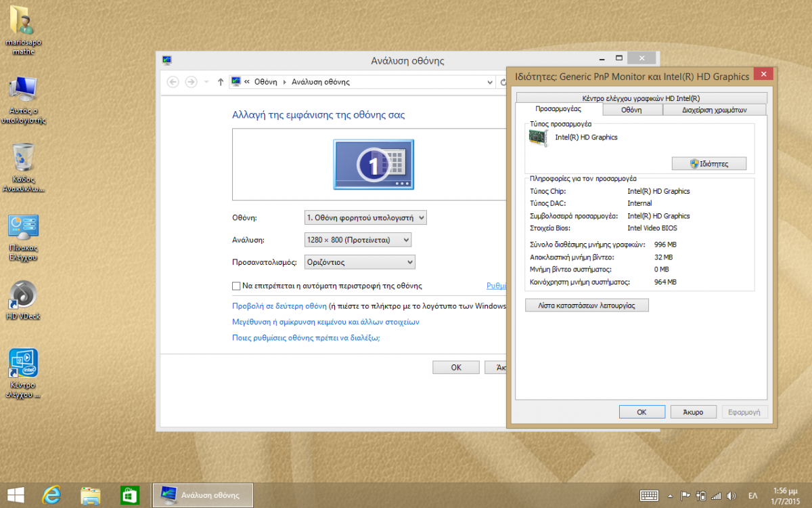Open the Windows Store taskbar icon
Image resolution: width=812 pixels, height=508 pixels.
coord(129,495)
